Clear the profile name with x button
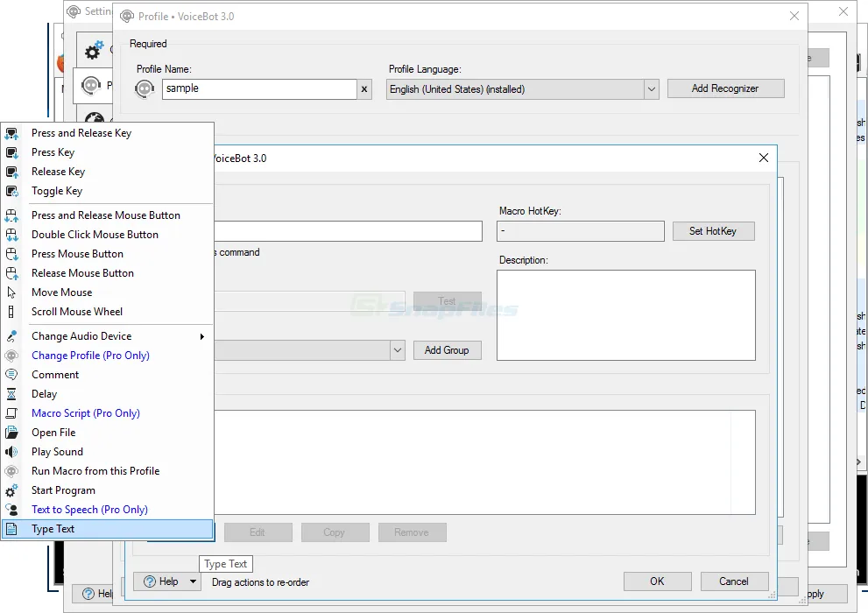Viewport: 868px width, 613px height. click(x=364, y=89)
